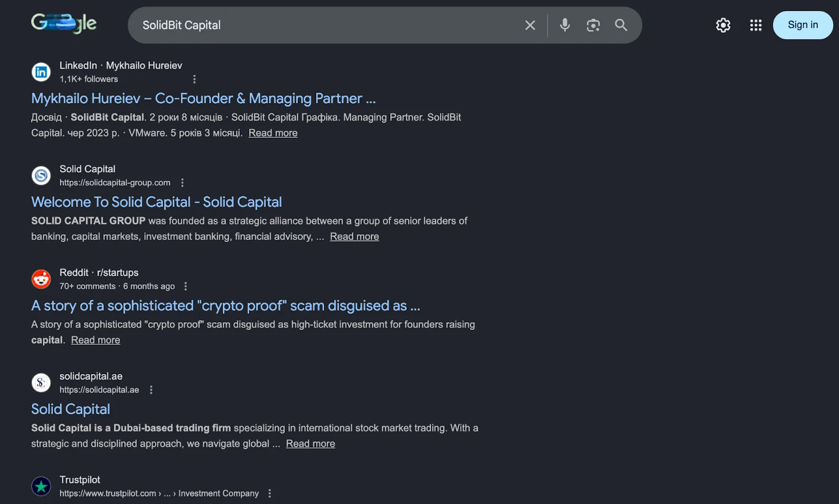
Task: Clear the search query with the X icon
Action: click(x=530, y=25)
